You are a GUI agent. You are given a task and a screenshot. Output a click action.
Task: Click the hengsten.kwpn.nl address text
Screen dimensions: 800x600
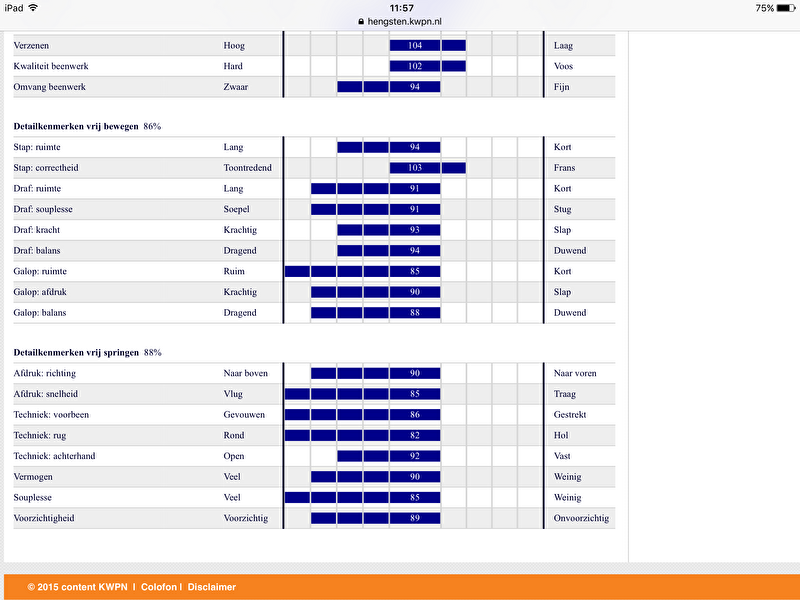click(406, 21)
